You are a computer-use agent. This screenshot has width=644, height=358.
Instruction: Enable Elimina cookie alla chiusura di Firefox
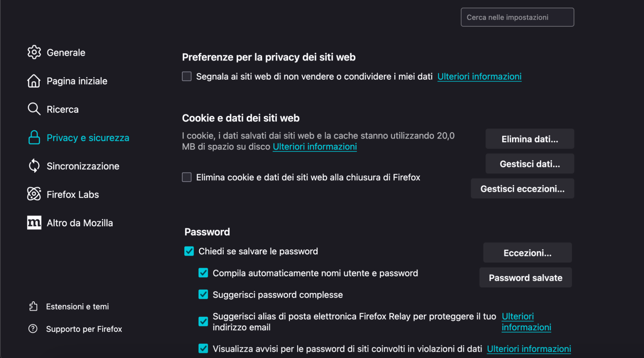tap(186, 177)
